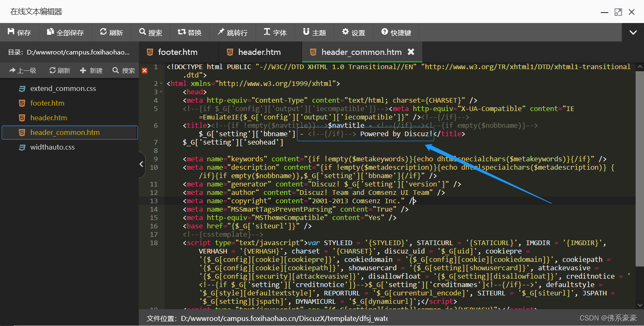Screen dimensions: 644x326
Task: Select header_common.htm in file list
Action: [70, 132]
